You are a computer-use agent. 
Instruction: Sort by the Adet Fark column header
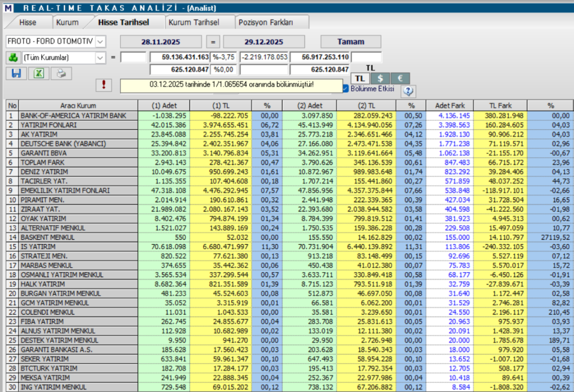coord(450,105)
